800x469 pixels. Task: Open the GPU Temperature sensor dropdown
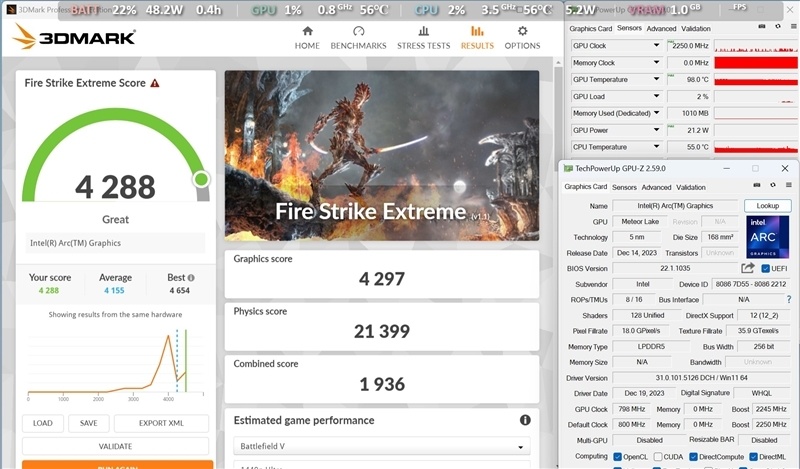pyautogui.click(x=656, y=80)
